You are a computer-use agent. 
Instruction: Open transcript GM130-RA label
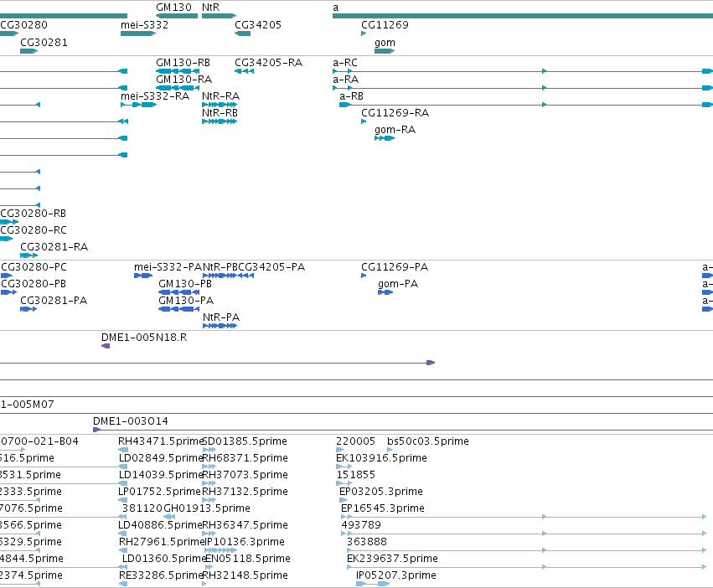click(x=183, y=79)
